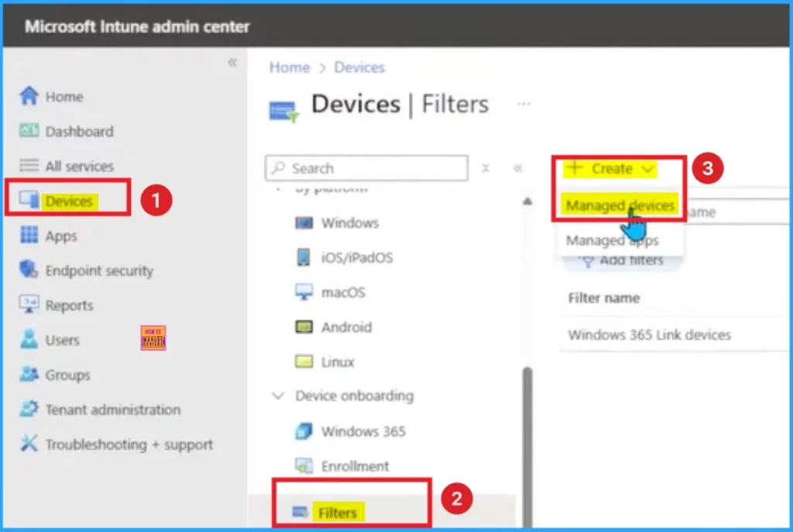Expand the Create dropdown arrow
The image size is (793, 532).
tap(648, 169)
